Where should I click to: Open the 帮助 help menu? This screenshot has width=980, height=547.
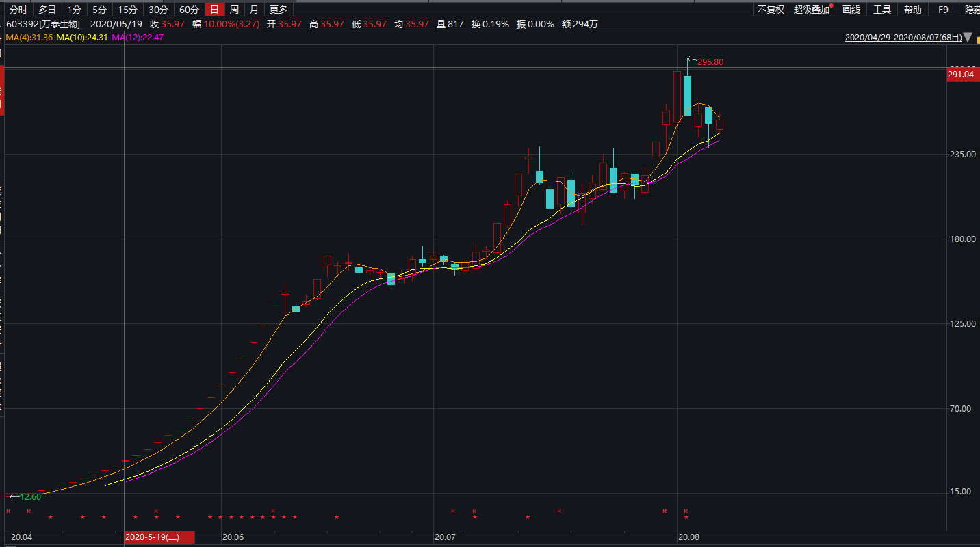(x=913, y=10)
